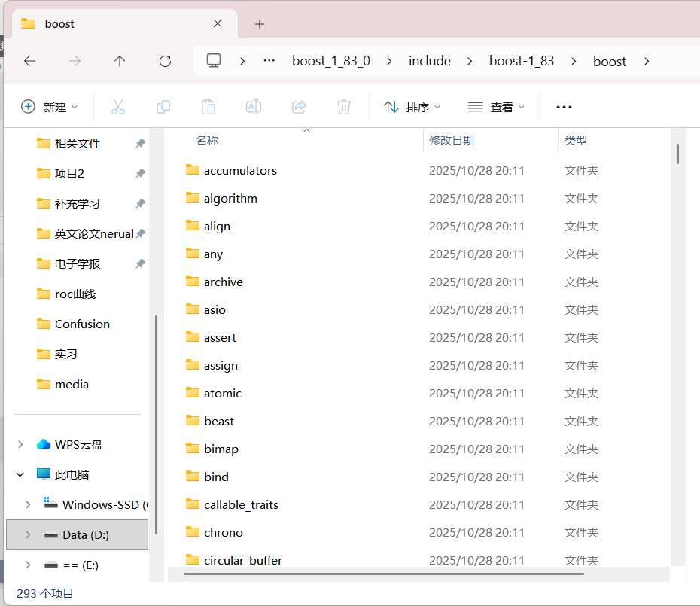Expand the Data (D:) drive node
The image size is (700, 606).
28,535
